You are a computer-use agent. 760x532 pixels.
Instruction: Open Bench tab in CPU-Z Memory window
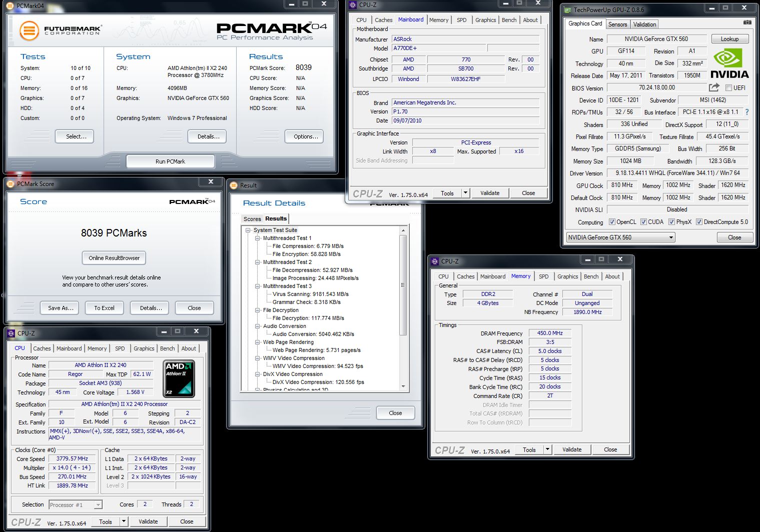click(x=591, y=276)
